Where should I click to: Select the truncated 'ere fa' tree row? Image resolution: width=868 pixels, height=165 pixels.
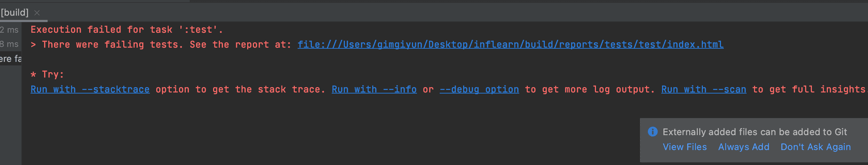(11, 59)
